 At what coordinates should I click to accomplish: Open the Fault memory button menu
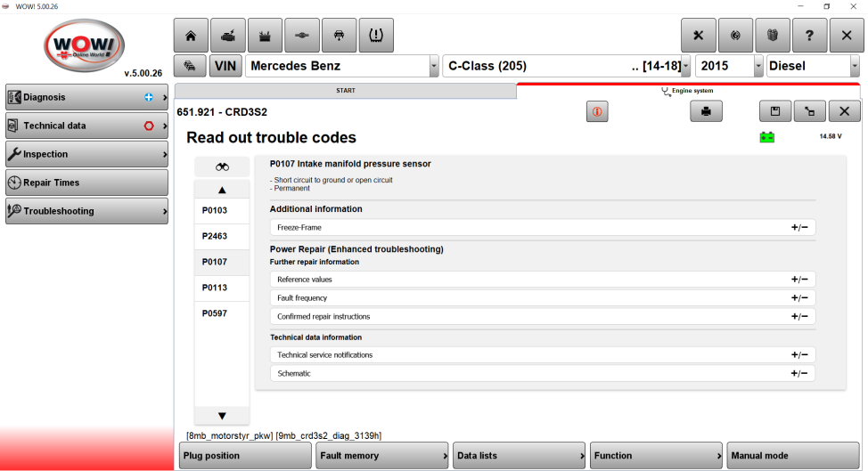point(382,456)
